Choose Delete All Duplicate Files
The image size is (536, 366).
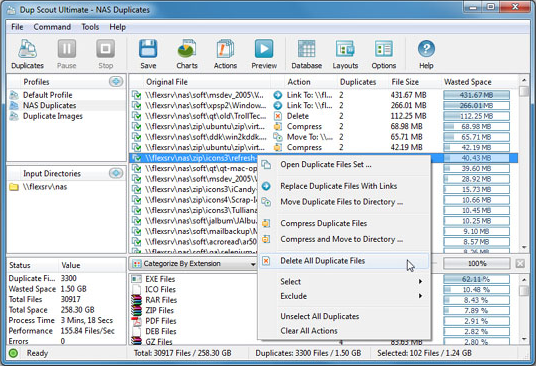344,261
